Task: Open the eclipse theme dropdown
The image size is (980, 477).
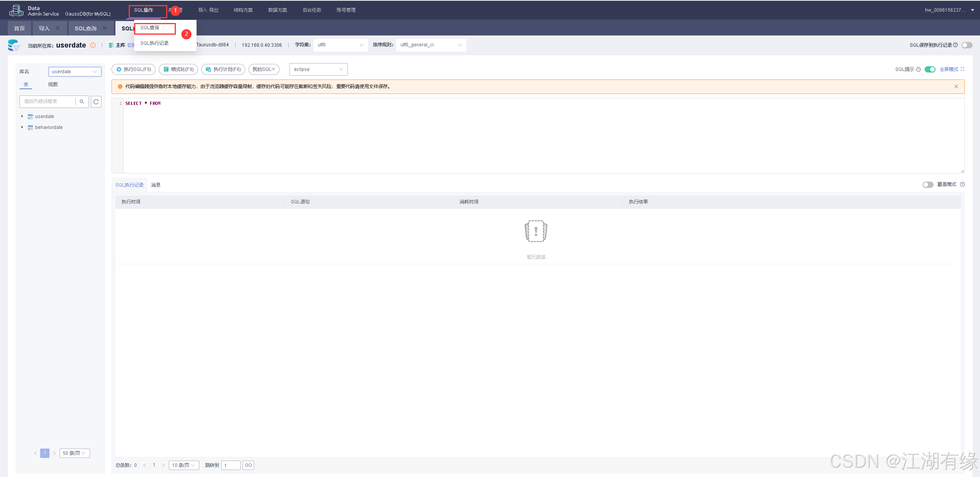Action: [x=318, y=69]
